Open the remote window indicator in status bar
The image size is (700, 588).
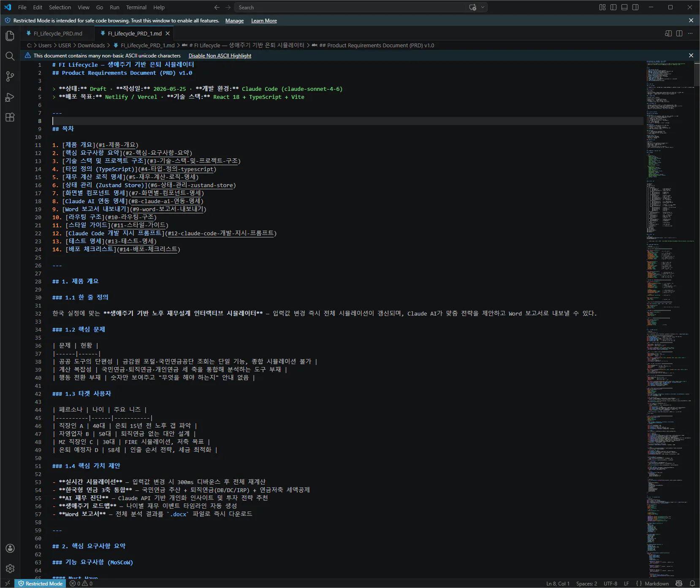click(7, 583)
